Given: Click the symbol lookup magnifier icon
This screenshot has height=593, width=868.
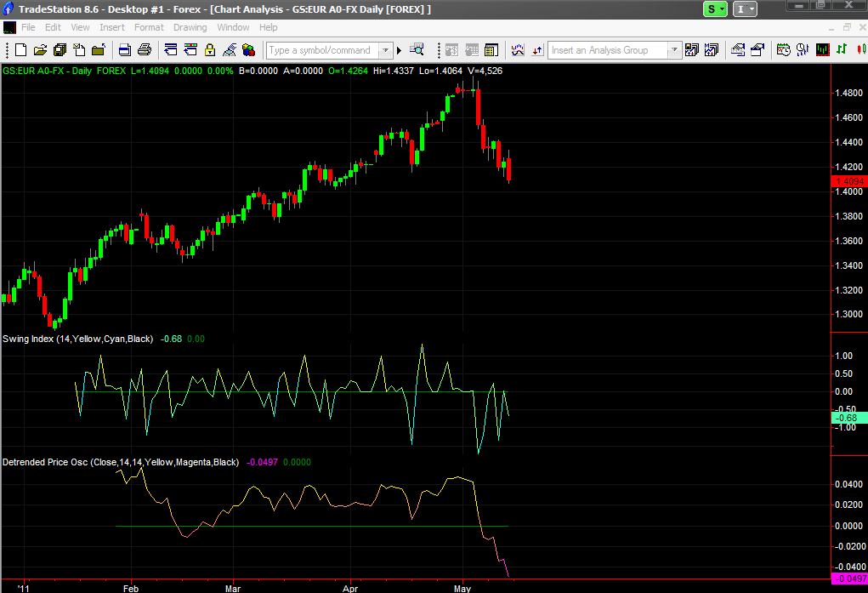Looking at the screenshot, I should [x=417, y=50].
